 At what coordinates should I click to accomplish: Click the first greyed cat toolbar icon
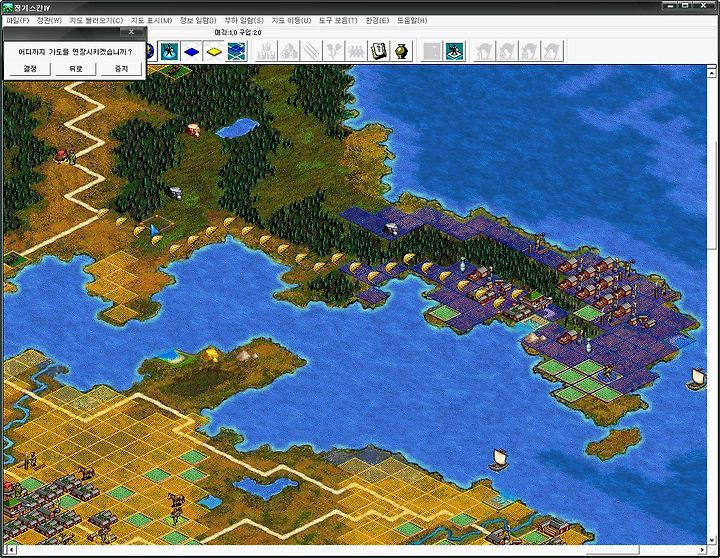(x=485, y=51)
